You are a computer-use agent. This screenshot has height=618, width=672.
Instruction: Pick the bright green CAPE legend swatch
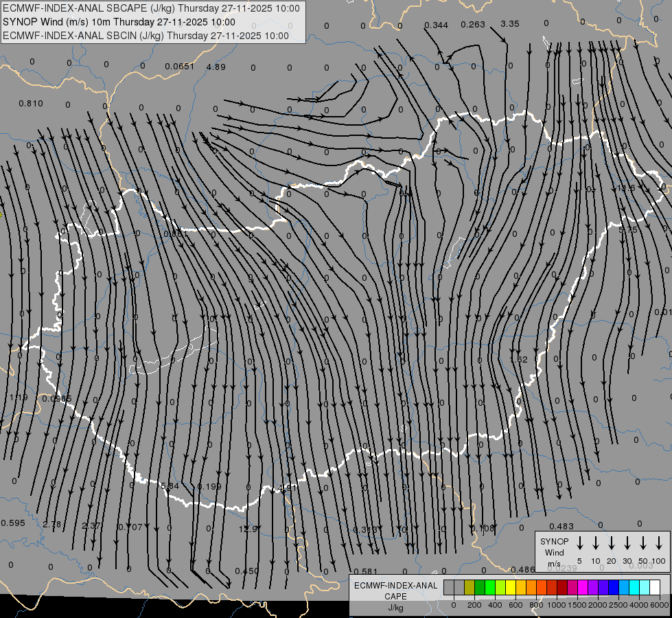point(490,588)
